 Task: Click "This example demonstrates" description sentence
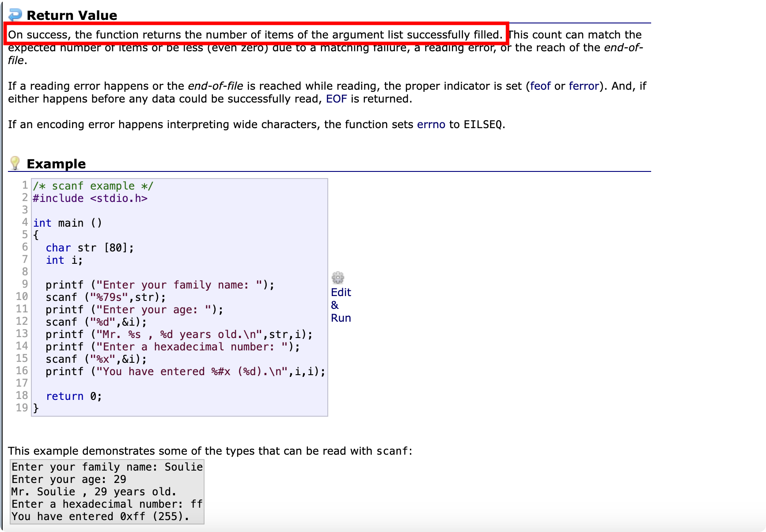click(x=210, y=451)
